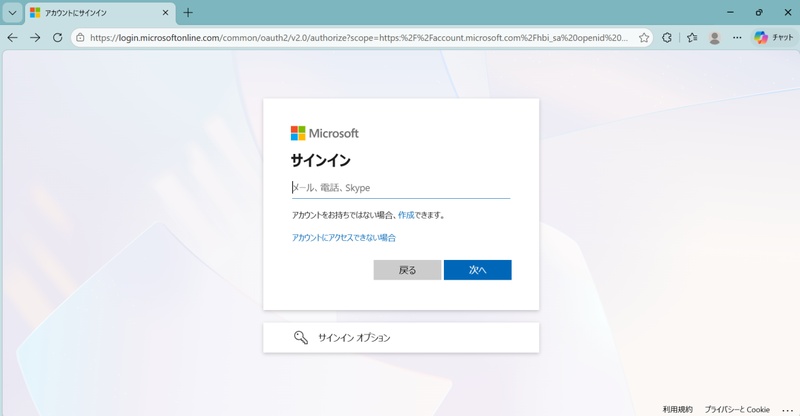
Task: Open the Extensions puzzle icon
Action: pyautogui.click(x=667, y=37)
